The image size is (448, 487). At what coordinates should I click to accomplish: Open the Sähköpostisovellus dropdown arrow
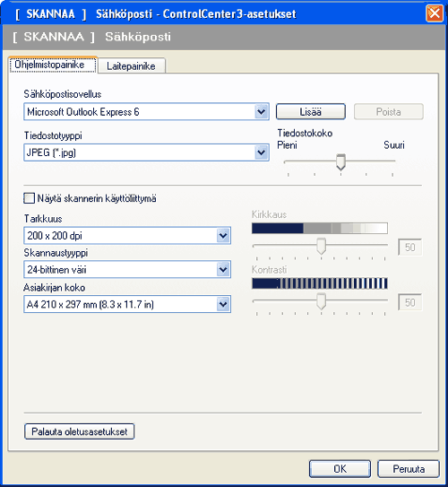262,112
